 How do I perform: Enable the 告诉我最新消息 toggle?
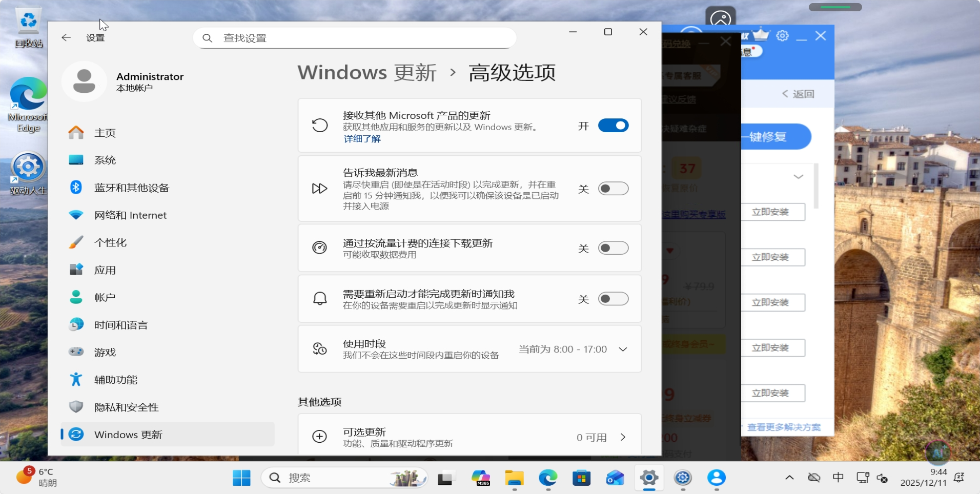(613, 189)
